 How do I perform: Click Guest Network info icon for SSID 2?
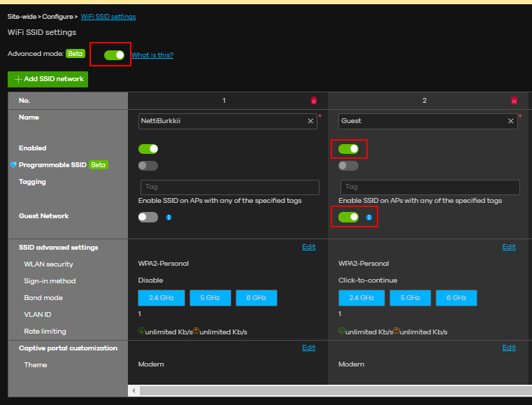369,218
